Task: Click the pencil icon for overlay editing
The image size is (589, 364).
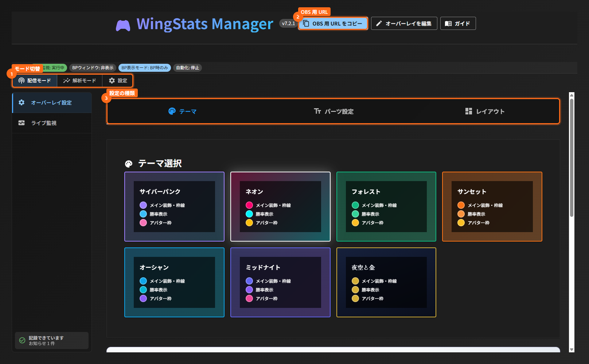Action: pyautogui.click(x=379, y=23)
